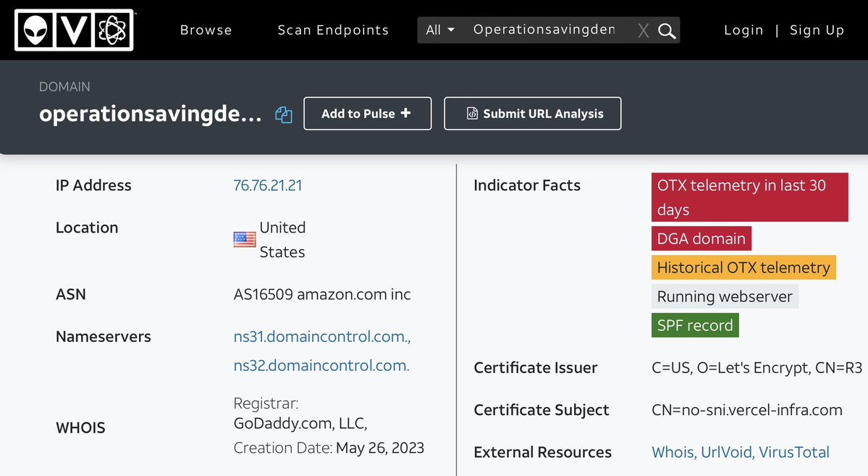Click inside the search input field
Screen dimensions: 868x476
(x=543, y=30)
